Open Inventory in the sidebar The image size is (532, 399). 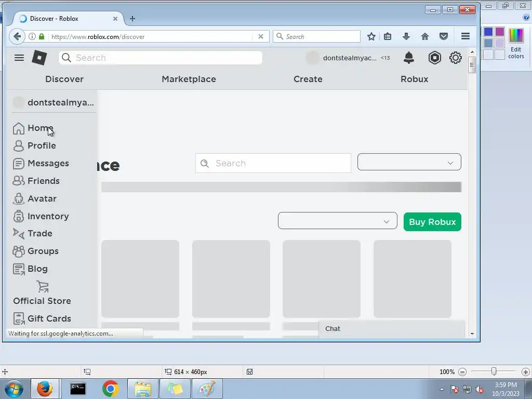pos(41,216)
